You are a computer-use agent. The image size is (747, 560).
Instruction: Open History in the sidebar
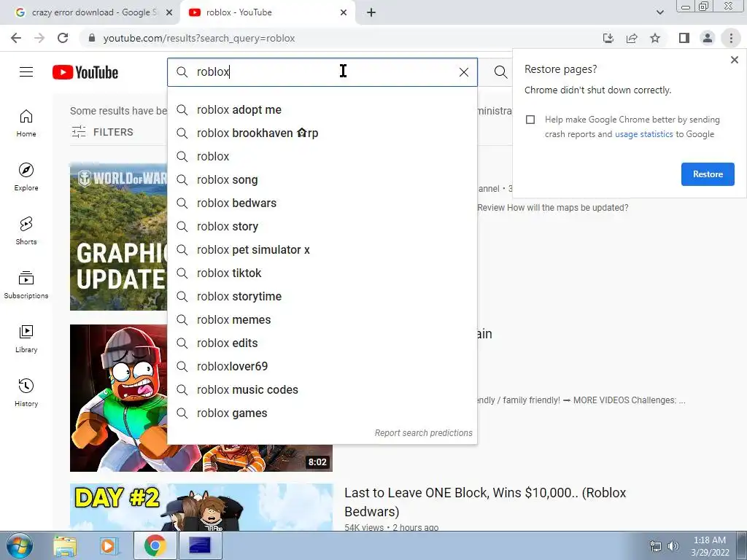pos(26,392)
